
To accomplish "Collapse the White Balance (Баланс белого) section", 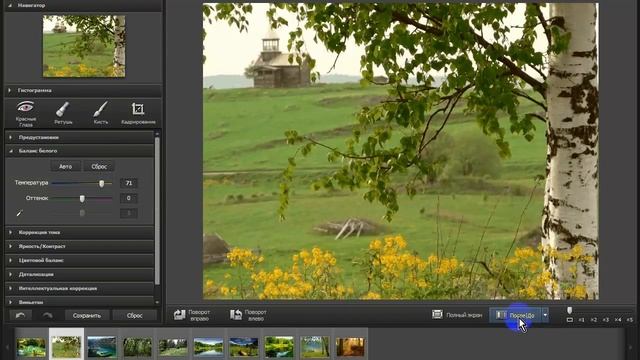I will 80,151.
